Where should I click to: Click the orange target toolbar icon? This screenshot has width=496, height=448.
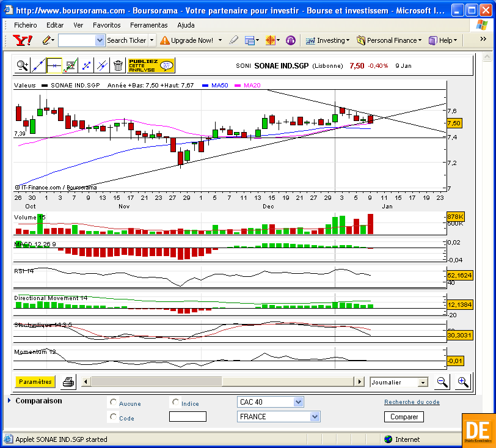(271, 40)
